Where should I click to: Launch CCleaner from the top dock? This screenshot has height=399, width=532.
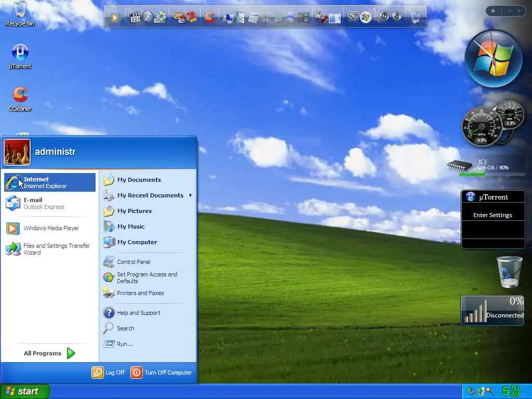[x=210, y=17]
